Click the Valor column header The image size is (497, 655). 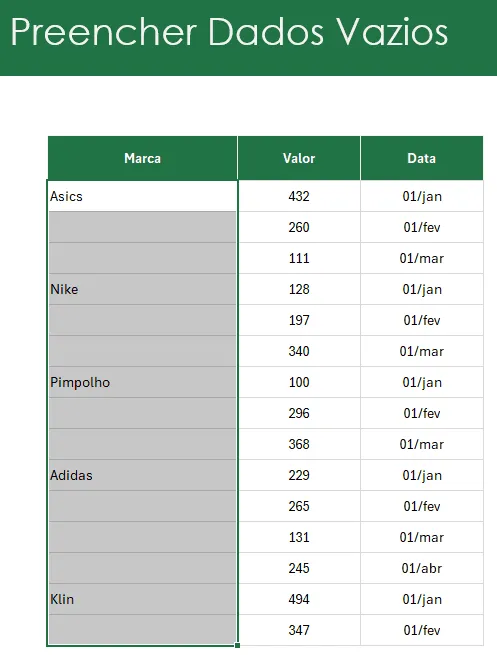[x=299, y=158]
